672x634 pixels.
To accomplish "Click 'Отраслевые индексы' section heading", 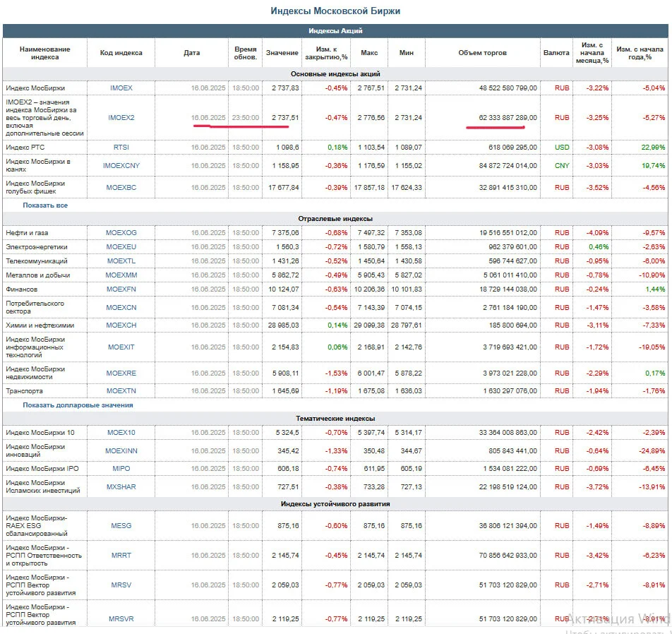I will 335,219.
